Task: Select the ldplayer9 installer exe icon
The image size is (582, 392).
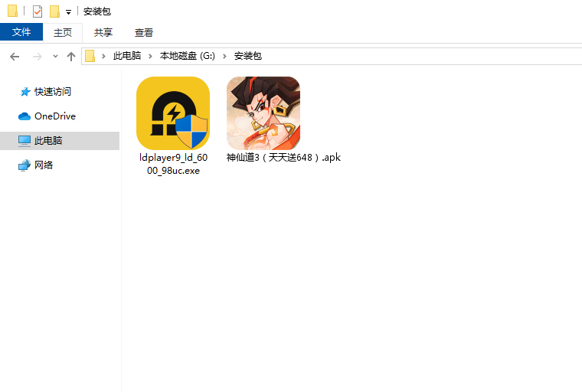Action: [x=172, y=113]
